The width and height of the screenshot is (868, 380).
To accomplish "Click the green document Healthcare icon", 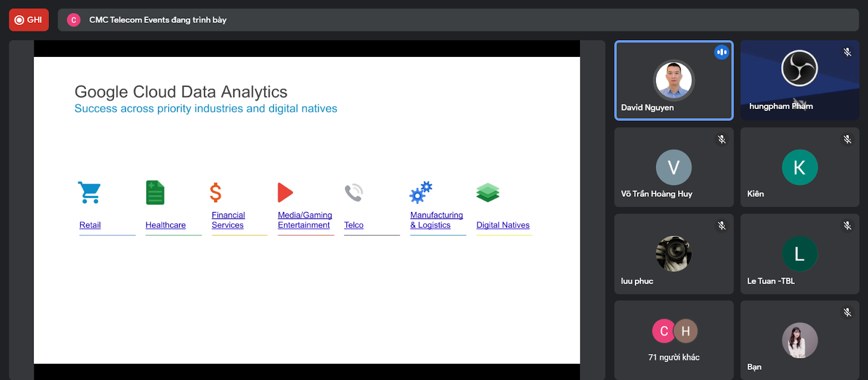I will [155, 192].
